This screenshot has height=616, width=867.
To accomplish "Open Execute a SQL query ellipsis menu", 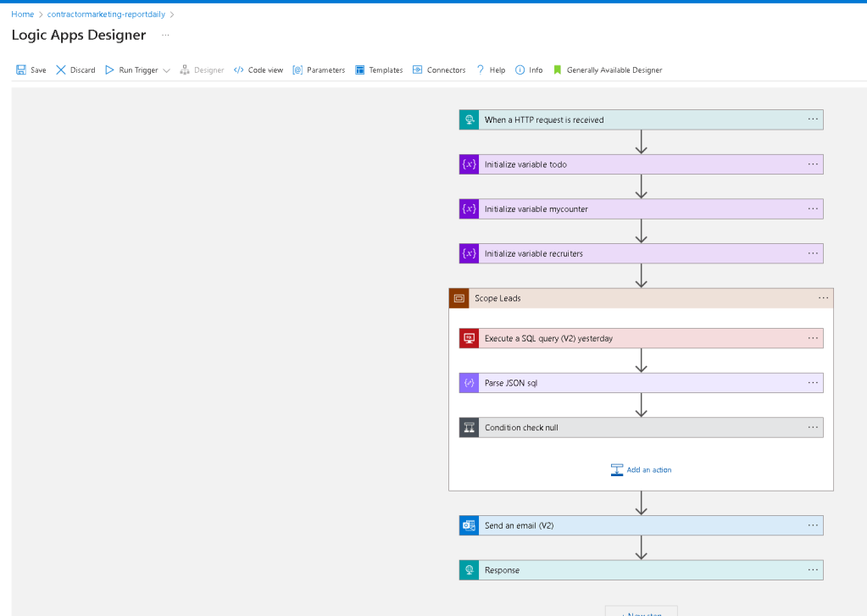I will point(813,338).
